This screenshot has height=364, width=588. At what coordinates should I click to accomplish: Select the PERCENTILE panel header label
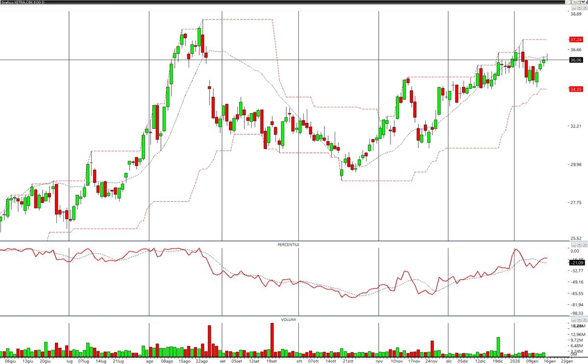(x=288, y=244)
